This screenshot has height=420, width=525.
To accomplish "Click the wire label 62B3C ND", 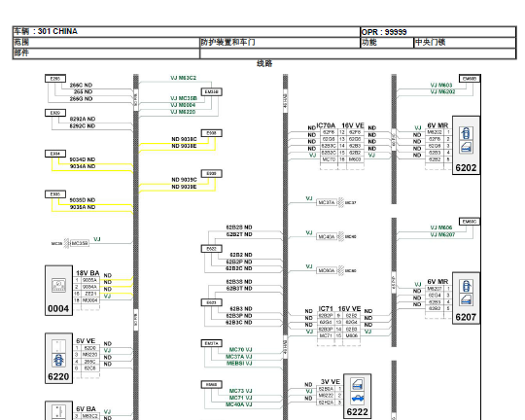I will [239, 323].
